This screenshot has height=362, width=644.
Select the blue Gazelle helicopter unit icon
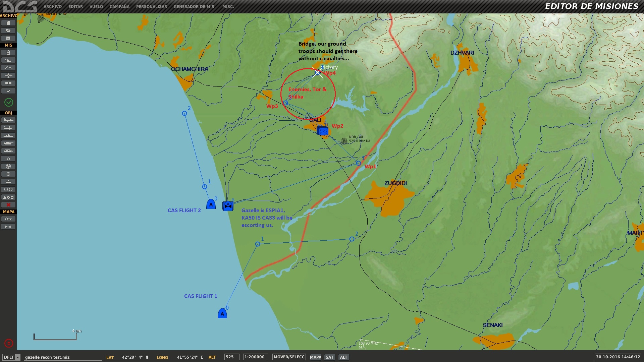point(228,206)
